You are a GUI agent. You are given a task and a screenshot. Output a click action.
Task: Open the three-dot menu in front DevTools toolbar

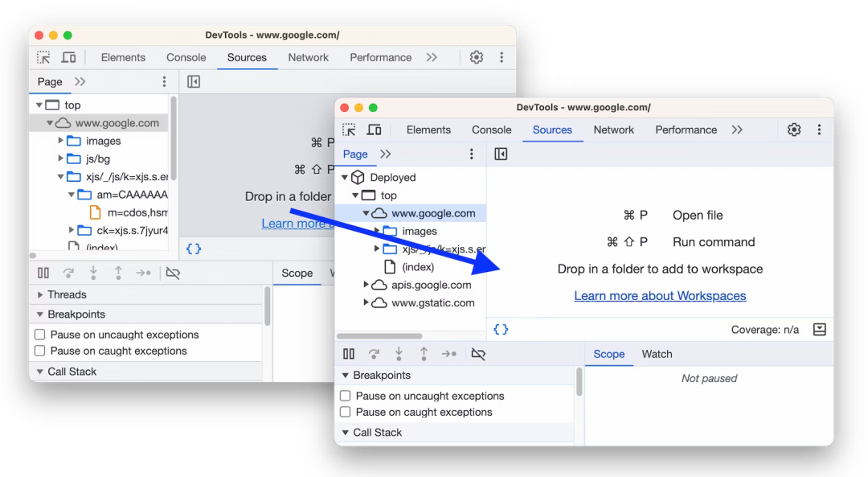819,130
